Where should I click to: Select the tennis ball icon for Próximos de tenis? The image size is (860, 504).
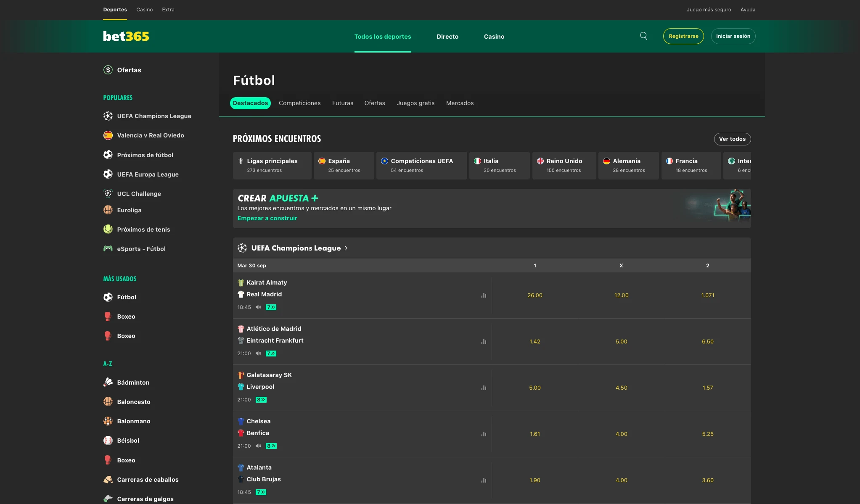pos(108,229)
